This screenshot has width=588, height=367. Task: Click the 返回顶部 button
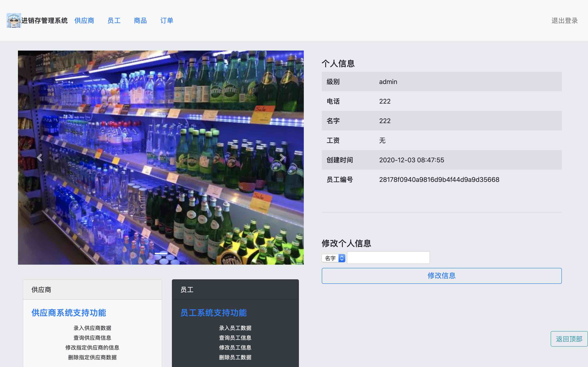point(569,339)
